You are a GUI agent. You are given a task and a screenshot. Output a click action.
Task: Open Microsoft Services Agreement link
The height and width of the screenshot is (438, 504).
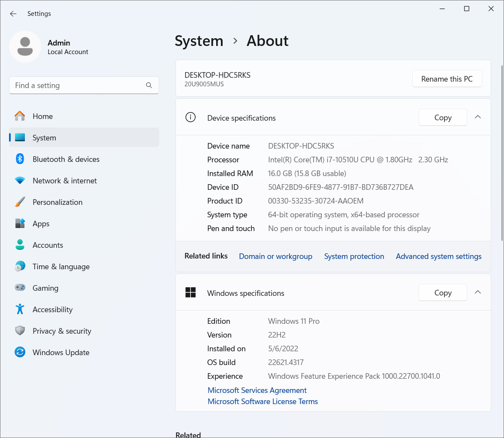(257, 390)
